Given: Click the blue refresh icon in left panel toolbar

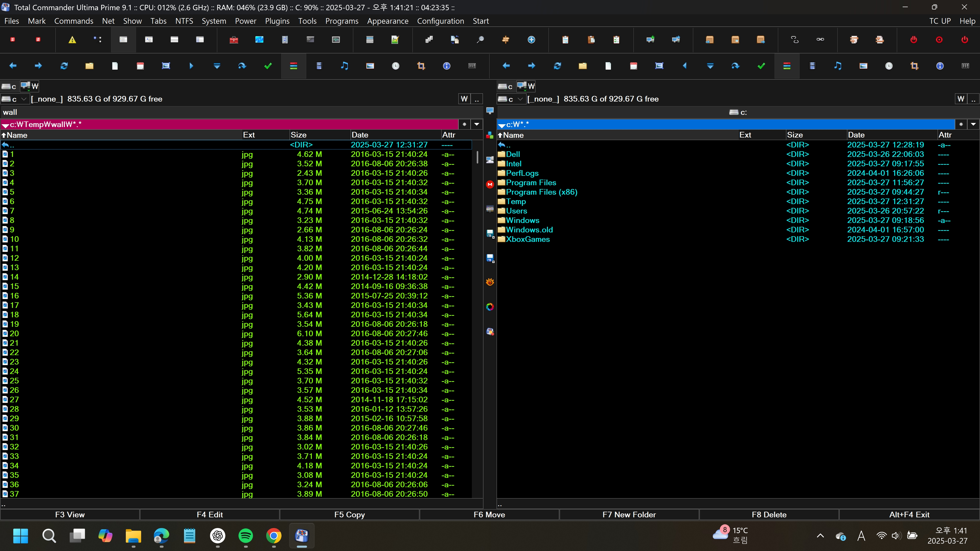Looking at the screenshot, I should [x=64, y=66].
